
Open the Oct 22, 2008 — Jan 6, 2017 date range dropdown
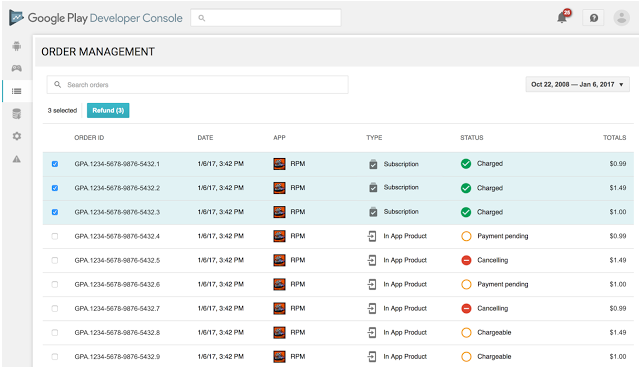(577, 84)
